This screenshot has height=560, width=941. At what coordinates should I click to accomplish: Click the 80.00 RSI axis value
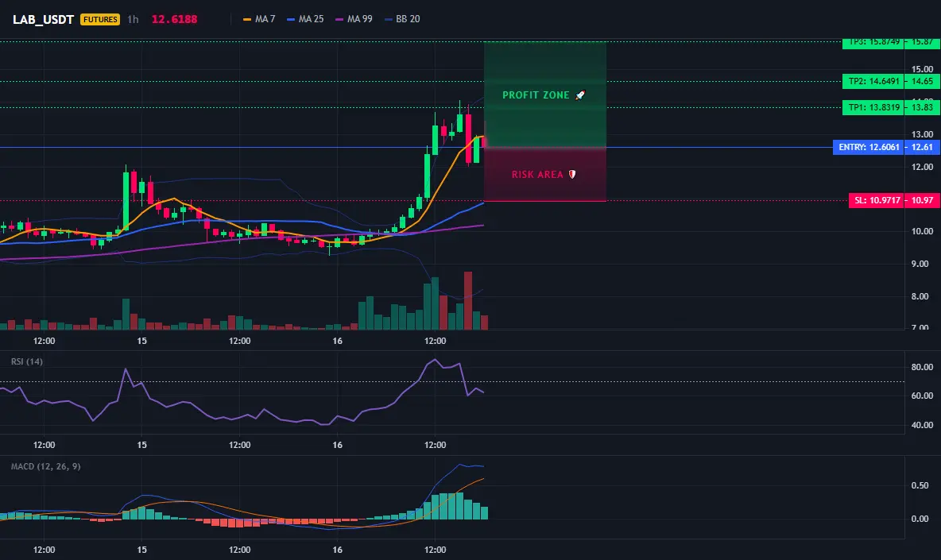coord(923,367)
